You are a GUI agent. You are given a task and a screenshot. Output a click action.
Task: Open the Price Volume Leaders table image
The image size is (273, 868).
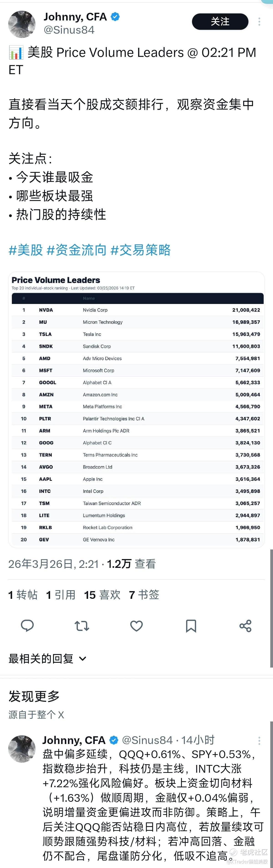pos(136,409)
